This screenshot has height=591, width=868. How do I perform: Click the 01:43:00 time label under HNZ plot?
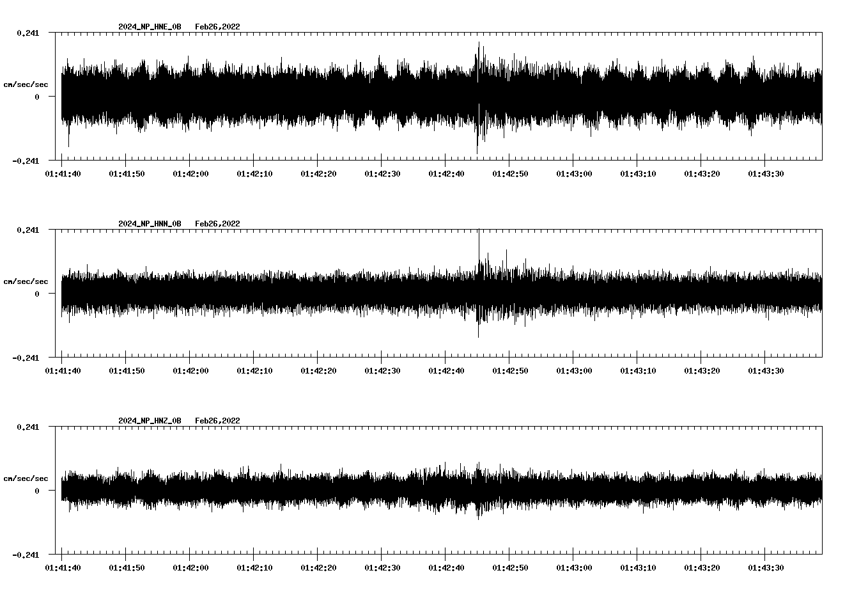click(574, 568)
